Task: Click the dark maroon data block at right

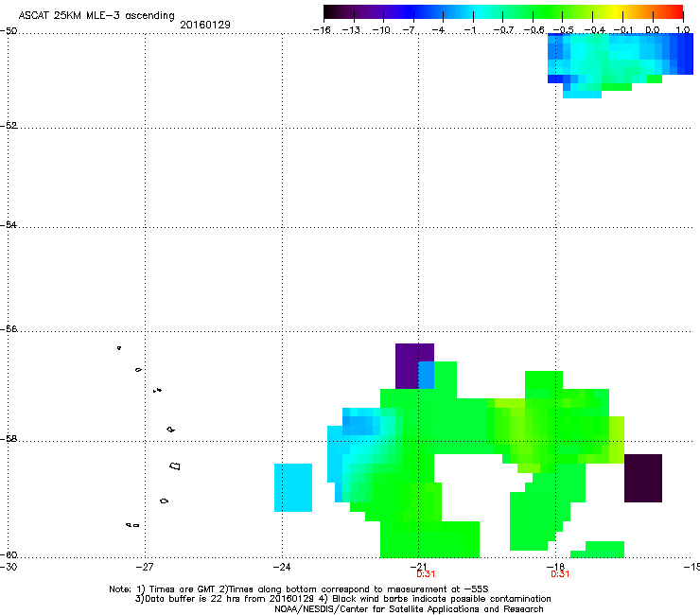Action: coord(643,478)
